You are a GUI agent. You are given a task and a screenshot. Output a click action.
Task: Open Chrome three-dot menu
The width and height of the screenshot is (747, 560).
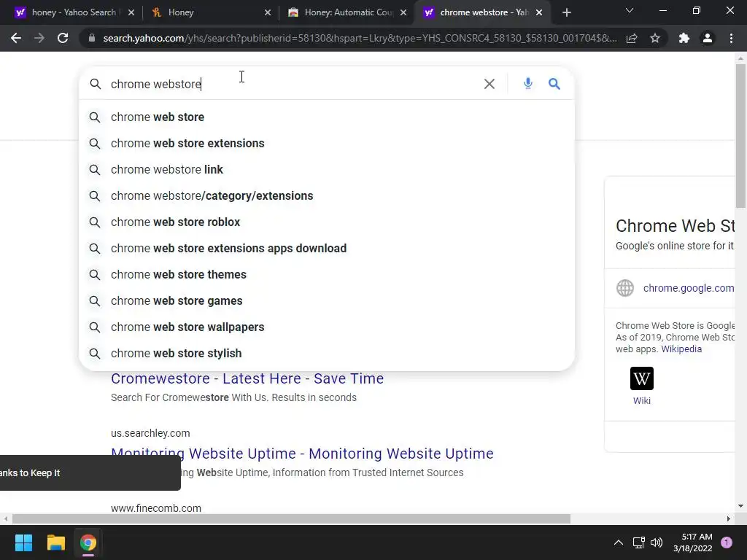[731, 38]
